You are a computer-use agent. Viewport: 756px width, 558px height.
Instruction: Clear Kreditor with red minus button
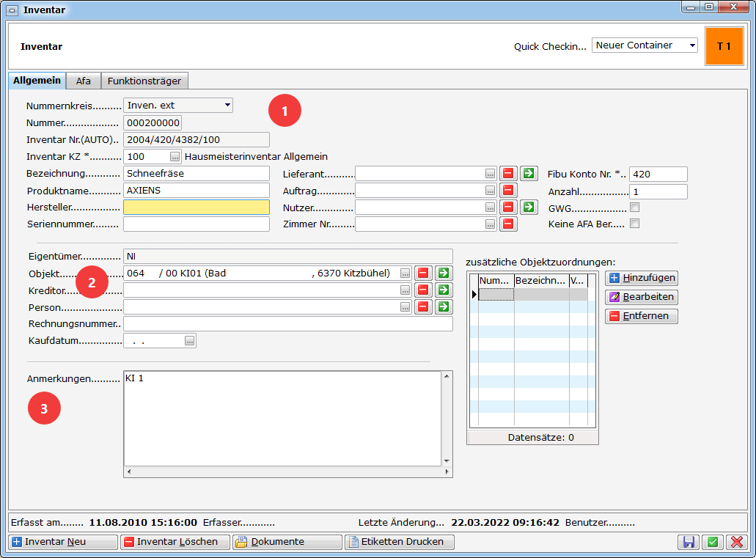[x=423, y=290]
